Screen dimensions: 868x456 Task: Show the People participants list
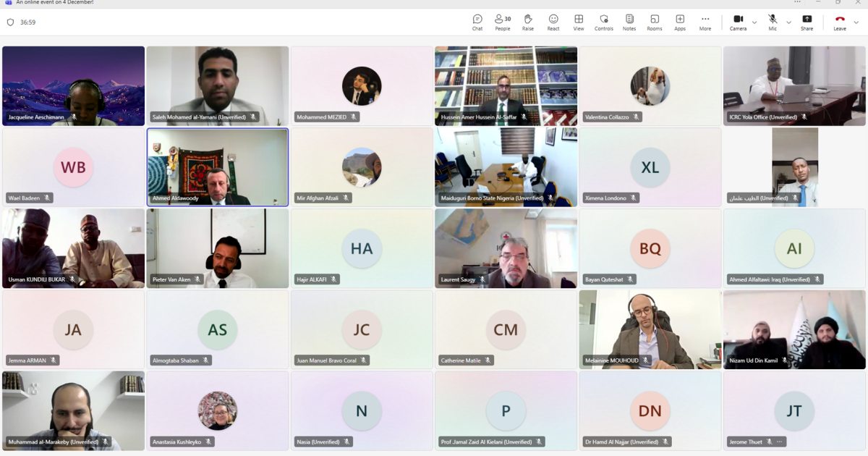[x=503, y=22]
